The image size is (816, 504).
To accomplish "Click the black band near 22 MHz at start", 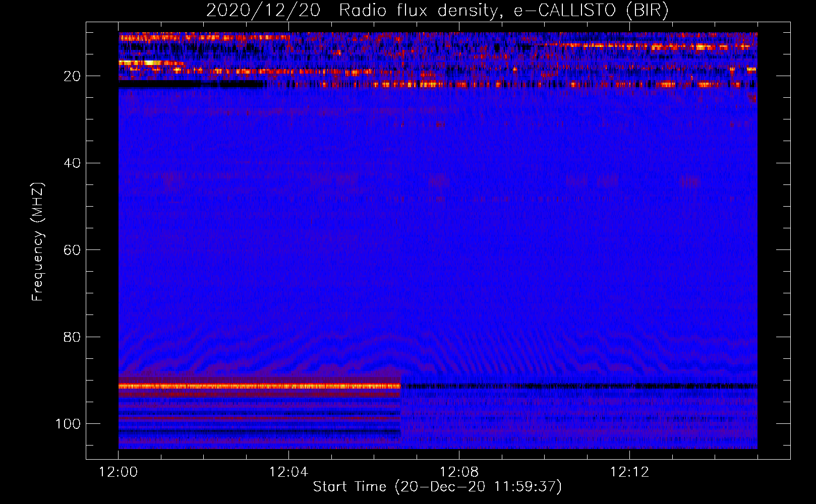I will [192, 85].
